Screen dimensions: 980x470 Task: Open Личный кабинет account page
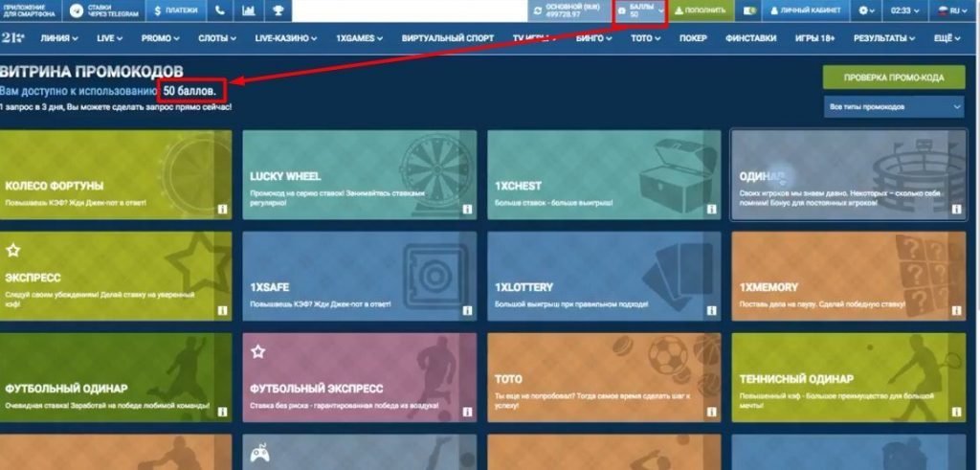806,11
